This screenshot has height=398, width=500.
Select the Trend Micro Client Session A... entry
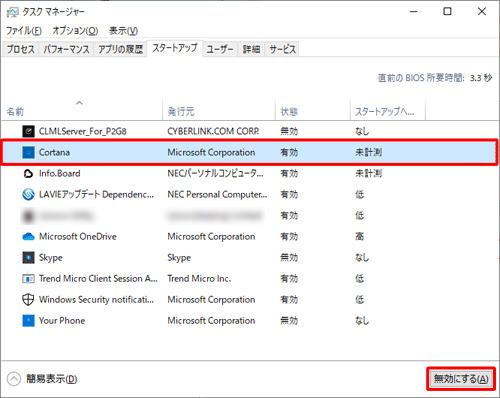click(x=98, y=279)
